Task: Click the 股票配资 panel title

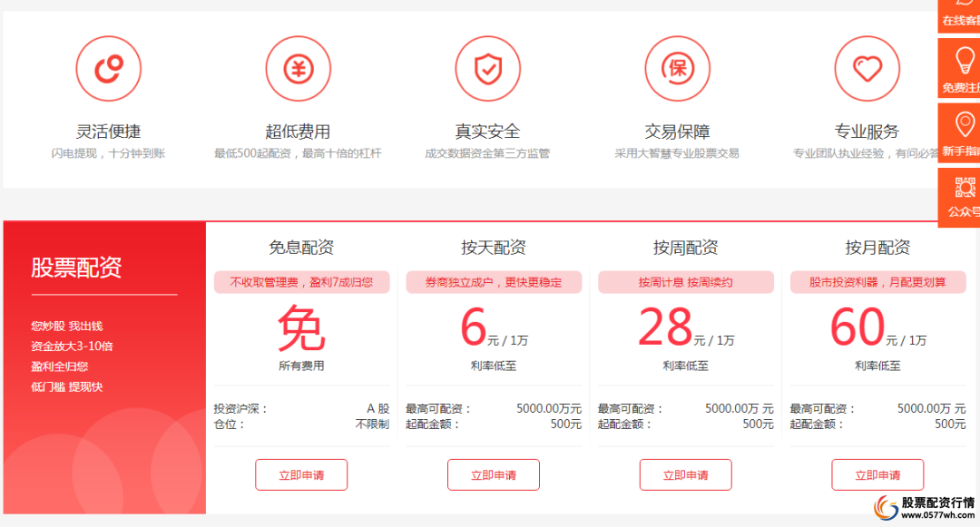Action: (x=76, y=268)
